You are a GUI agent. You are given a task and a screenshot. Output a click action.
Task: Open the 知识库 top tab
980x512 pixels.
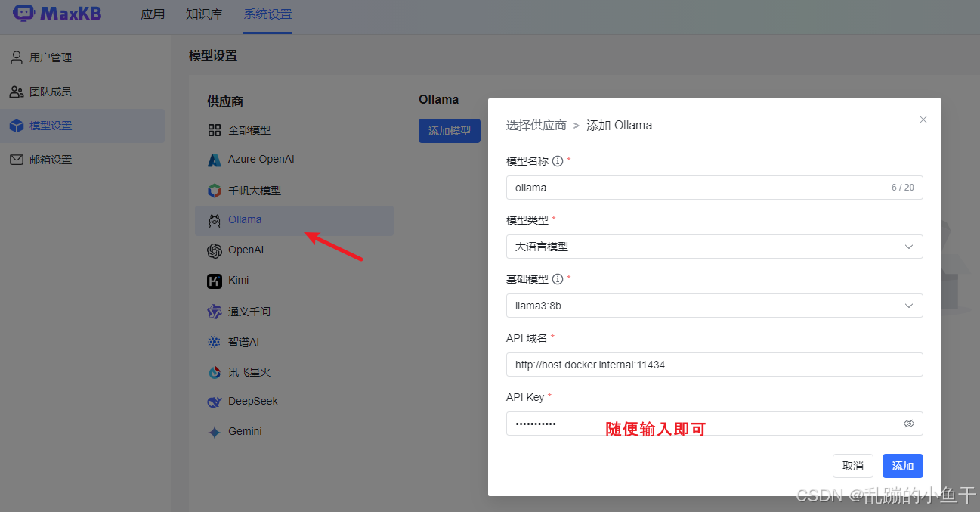click(203, 14)
